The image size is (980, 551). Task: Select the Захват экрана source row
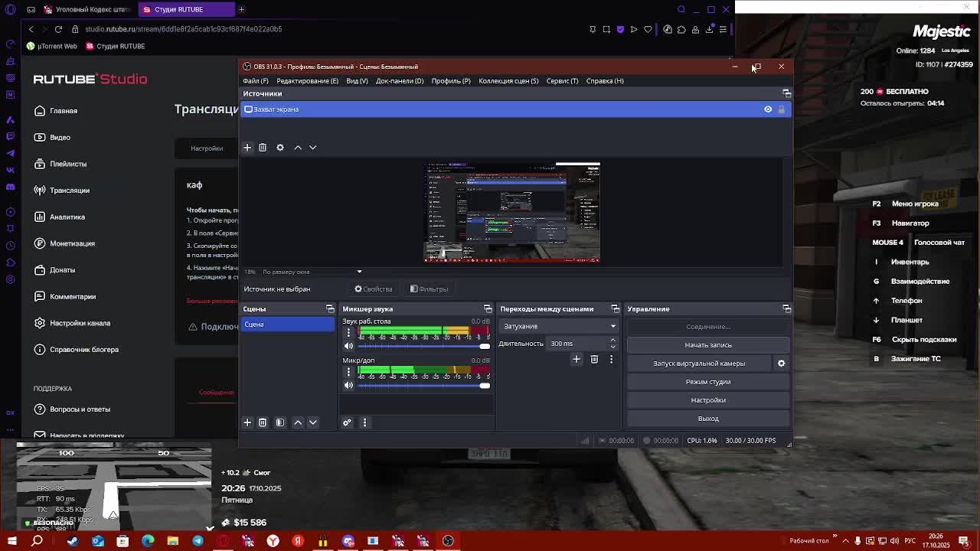515,109
